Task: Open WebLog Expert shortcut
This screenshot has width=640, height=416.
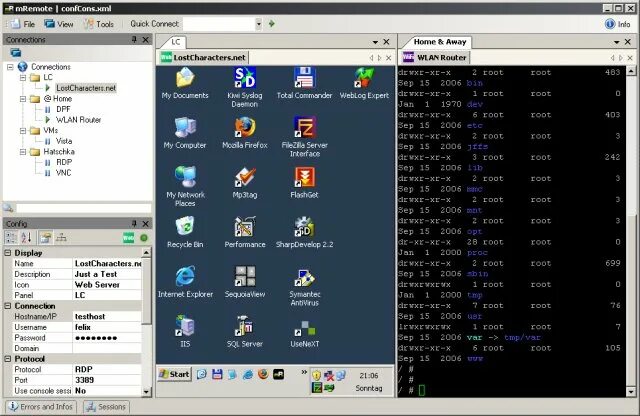Action: 364,83
